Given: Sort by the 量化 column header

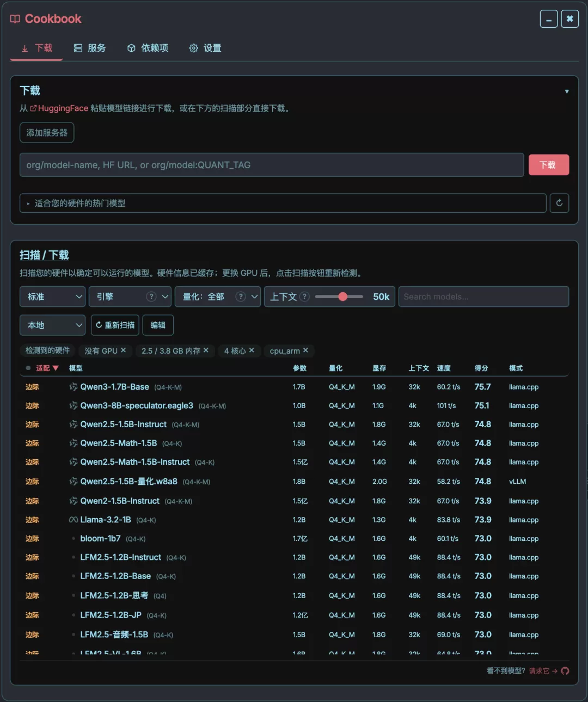Looking at the screenshot, I should click(335, 368).
